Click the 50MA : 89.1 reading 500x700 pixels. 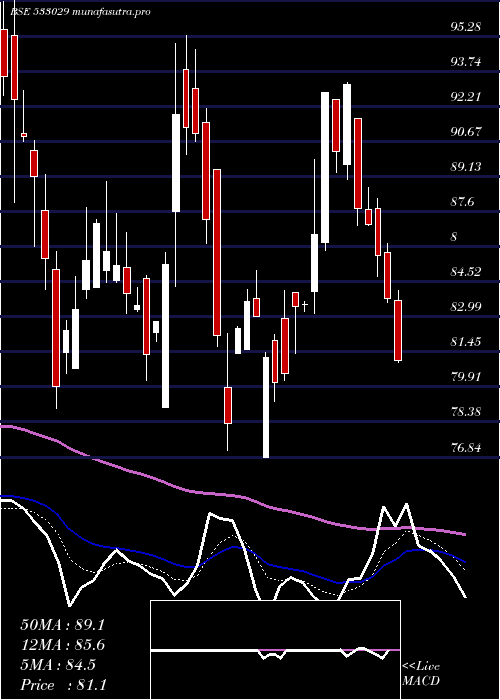62,625
